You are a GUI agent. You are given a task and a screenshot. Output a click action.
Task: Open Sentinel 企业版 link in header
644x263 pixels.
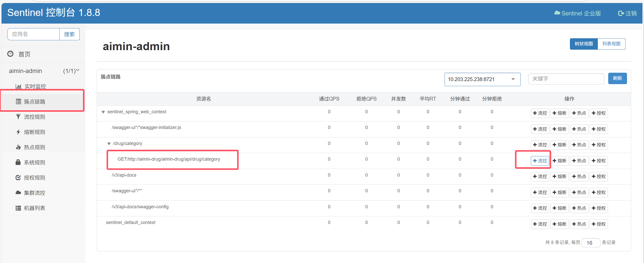(x=578, y=13)
